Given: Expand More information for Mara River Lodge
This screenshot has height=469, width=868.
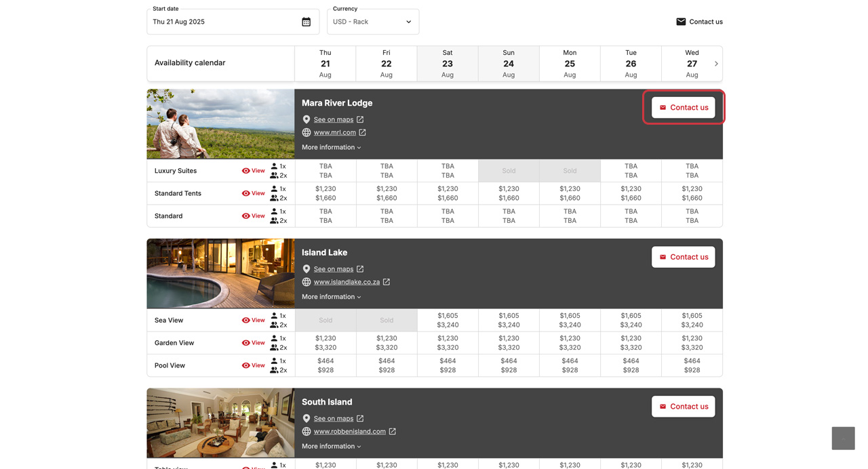Looking at the screenshot, I should coord(332,147).
